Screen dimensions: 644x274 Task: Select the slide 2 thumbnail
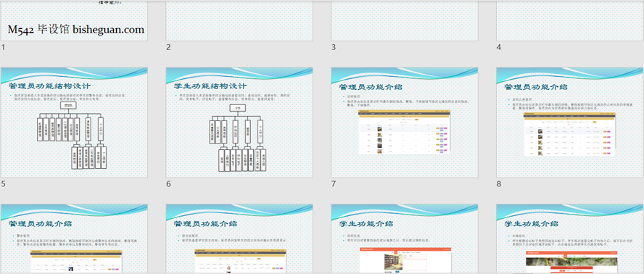click(239, 20)
